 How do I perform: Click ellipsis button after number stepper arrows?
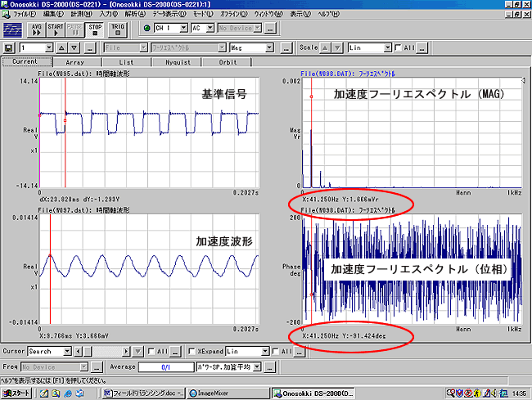coord(89,47)
